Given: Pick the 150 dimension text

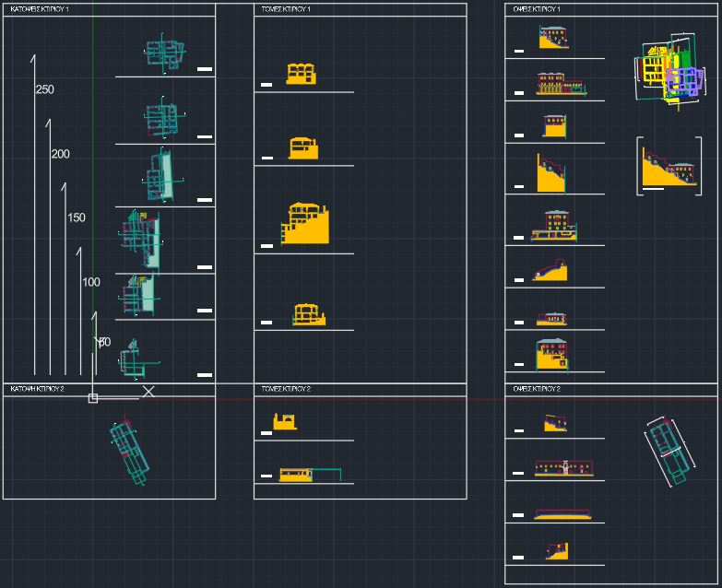Looking at the screenshot, I should click(x=77, y=218).
